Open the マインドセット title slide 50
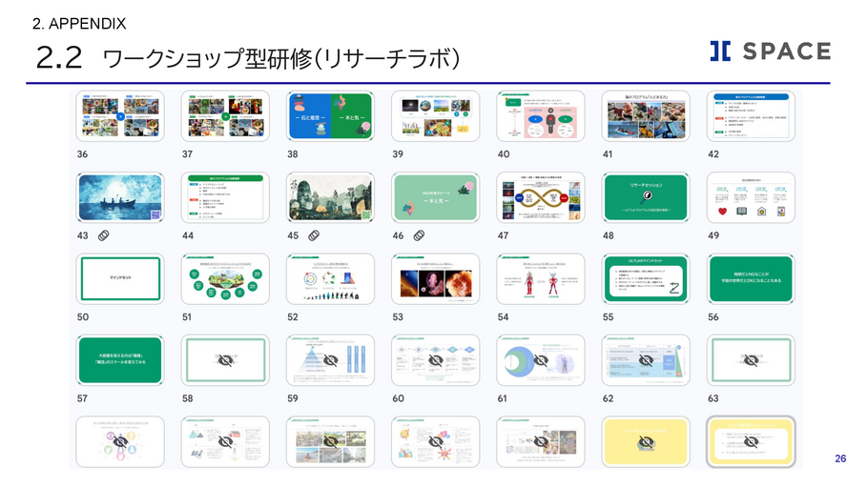The image size is (868, 488). point(121,278)
